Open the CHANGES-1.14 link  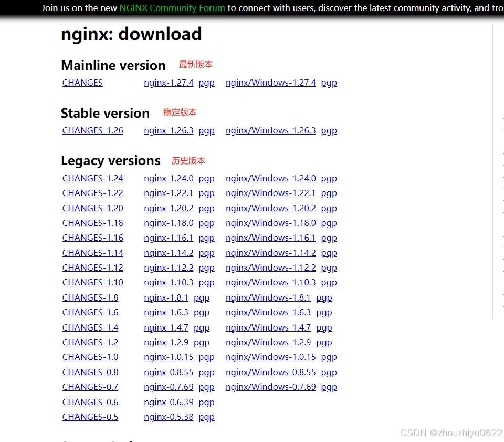(x=93, y=253)
